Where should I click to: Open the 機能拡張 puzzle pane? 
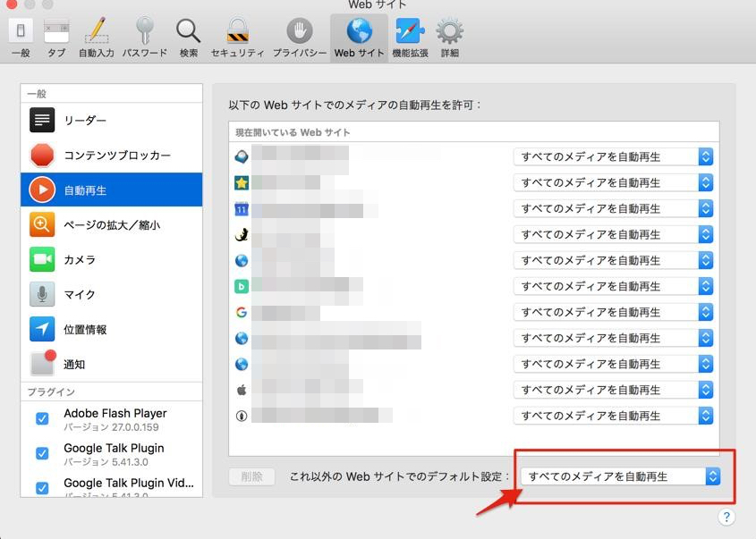tap(411, 38)
